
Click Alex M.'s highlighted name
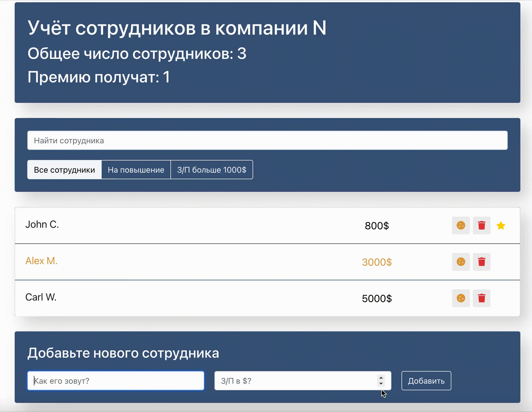pyautogui.click(x=41, y=261)
